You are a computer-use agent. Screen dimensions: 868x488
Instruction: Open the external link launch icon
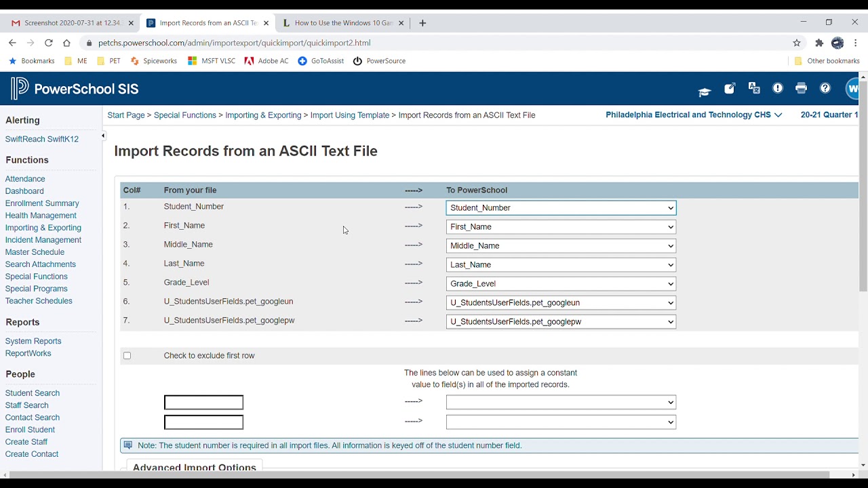point(730,89)
